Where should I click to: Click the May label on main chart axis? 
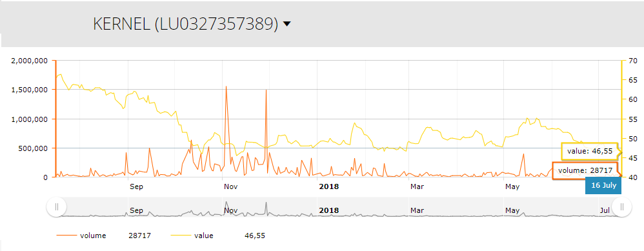click(512, 186)
